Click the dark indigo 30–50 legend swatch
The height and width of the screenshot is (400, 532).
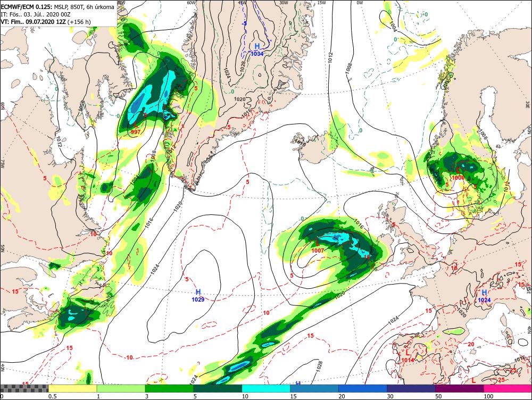(411, 388)
